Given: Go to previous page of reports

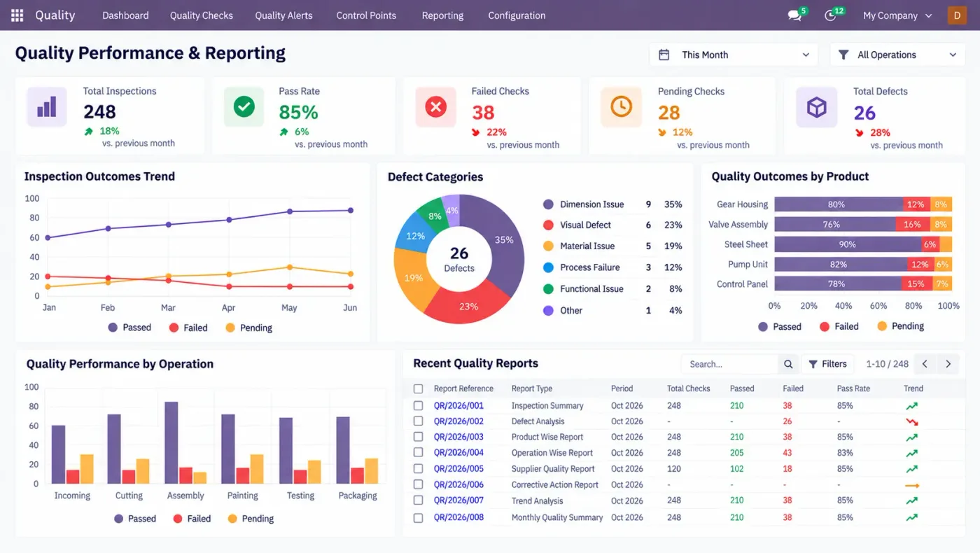Looking at the screenshot, I should (x=925, y=364).
